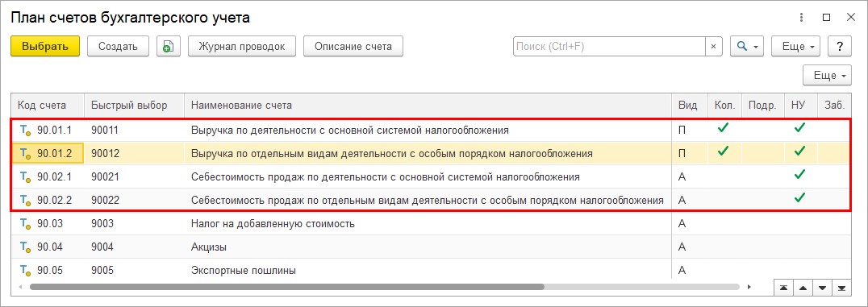Click the Кол. column header
Viewport: 868px width, 307px height.
724,105
